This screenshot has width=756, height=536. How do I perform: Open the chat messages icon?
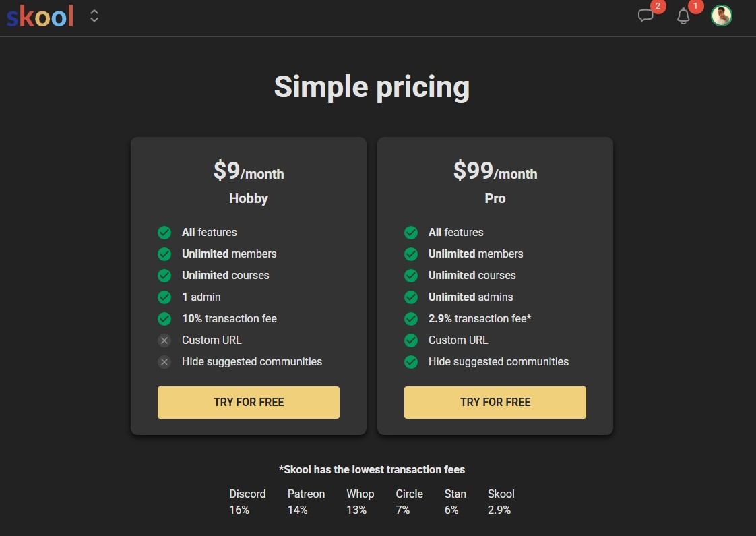click(645, 16)
